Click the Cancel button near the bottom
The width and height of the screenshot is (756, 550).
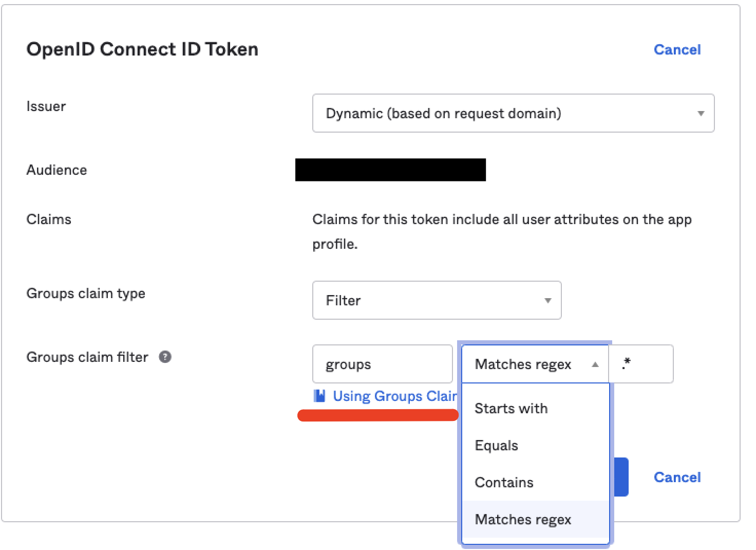[x=677, y=477]
